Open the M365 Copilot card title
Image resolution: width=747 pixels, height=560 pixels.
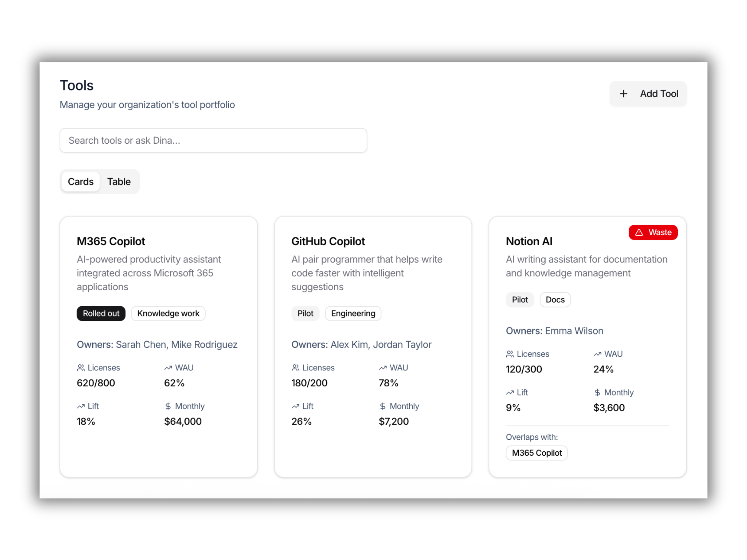[x=111, y=241]
